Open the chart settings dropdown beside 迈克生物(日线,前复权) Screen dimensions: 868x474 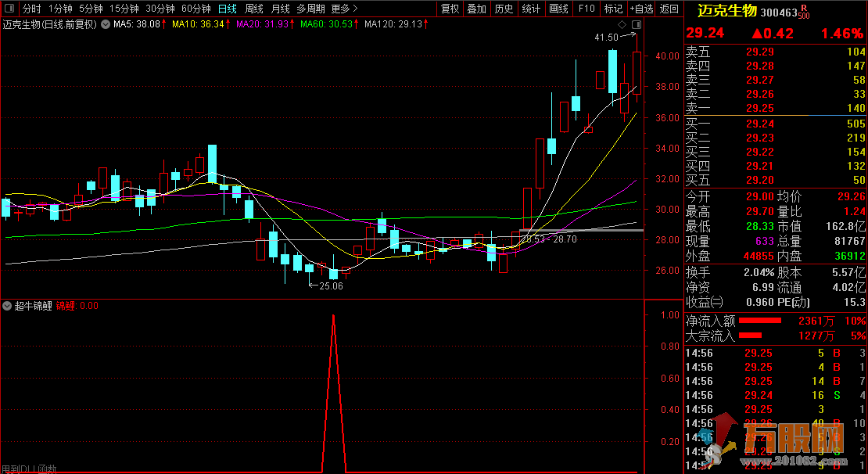pyautogui.click(x=106, y=24)
